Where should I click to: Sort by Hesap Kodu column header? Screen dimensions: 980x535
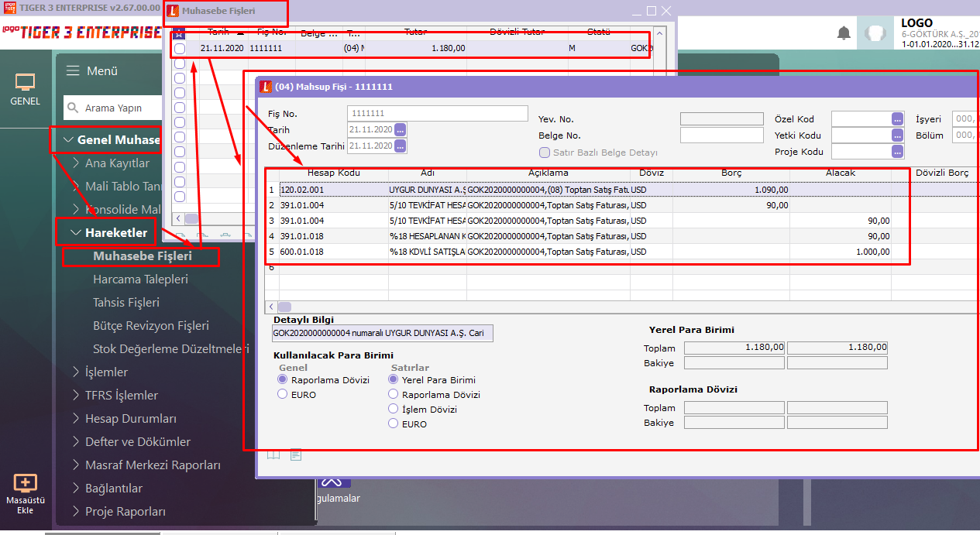tap(334, 173)
